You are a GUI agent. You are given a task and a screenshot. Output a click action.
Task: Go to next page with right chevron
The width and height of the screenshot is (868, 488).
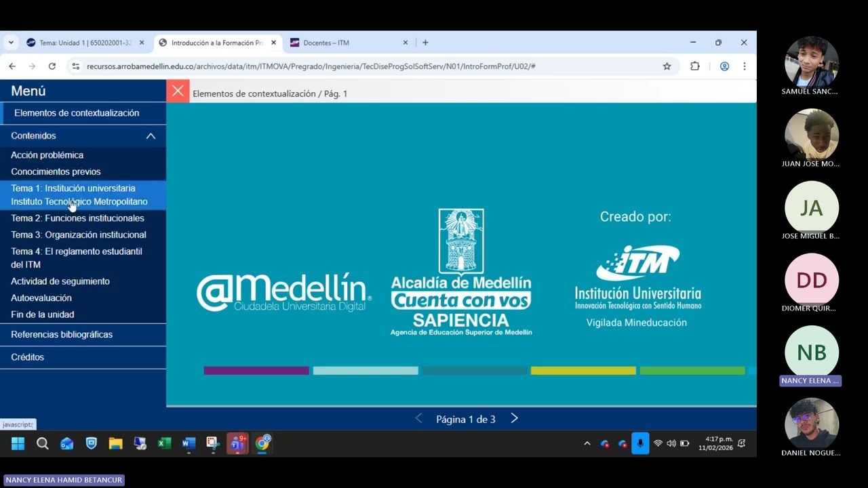[514, 419]
